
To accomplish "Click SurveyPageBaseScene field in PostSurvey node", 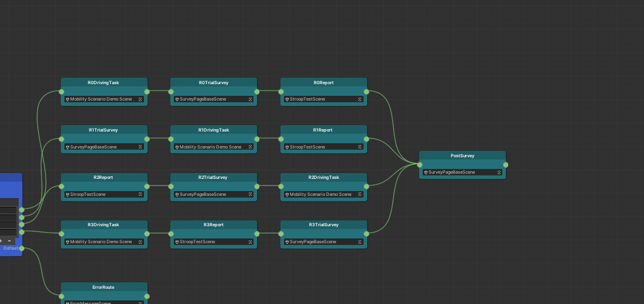I will coord(463,172).
